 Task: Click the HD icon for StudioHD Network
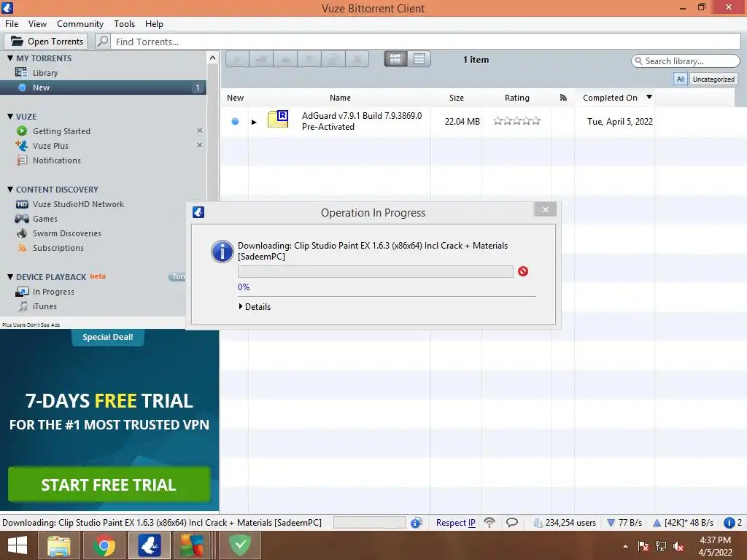pos(22,204)
